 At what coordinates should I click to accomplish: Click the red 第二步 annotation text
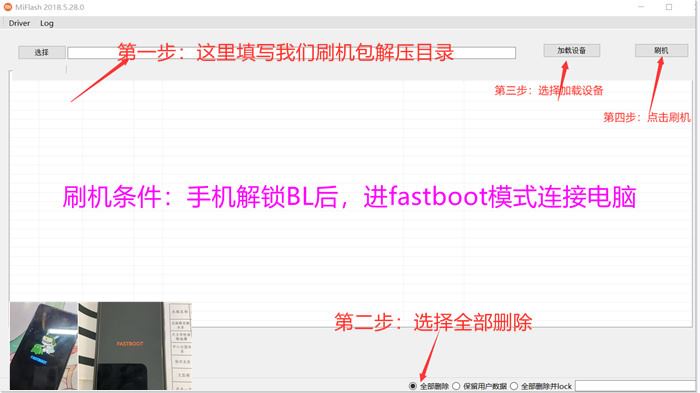pos(433,322)
